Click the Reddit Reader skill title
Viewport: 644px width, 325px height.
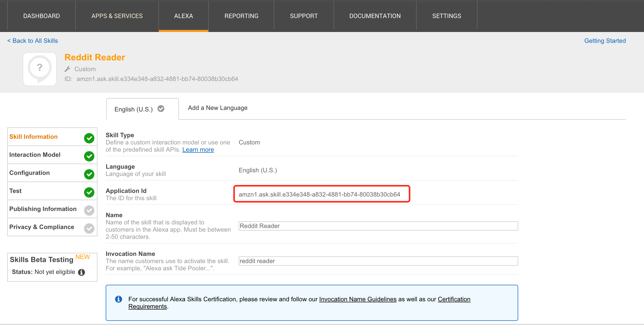95,57
